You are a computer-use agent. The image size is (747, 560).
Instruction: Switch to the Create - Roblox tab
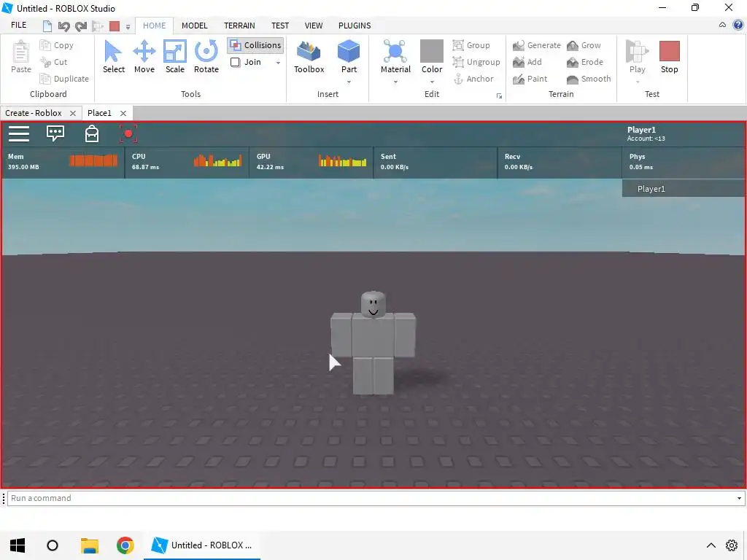point(34,113)
